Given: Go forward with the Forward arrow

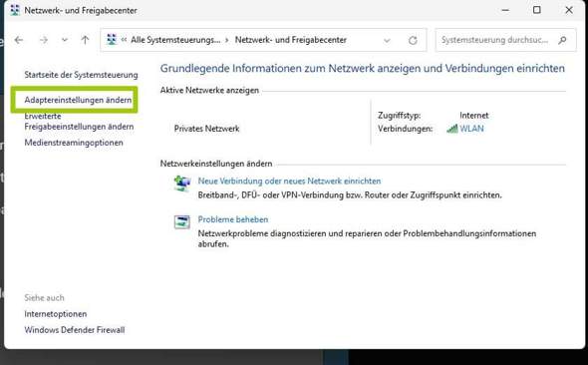Looking at the screenshot, I should [44, 40].
